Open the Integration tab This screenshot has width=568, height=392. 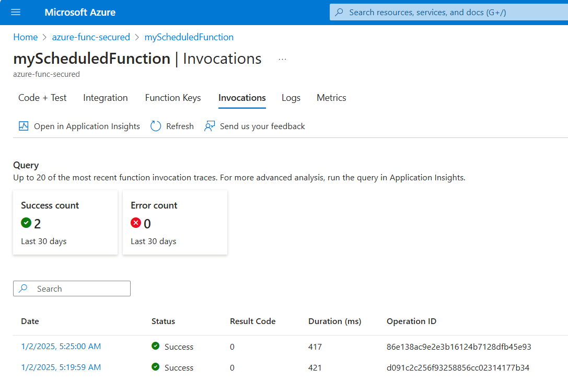click(105, 98)
